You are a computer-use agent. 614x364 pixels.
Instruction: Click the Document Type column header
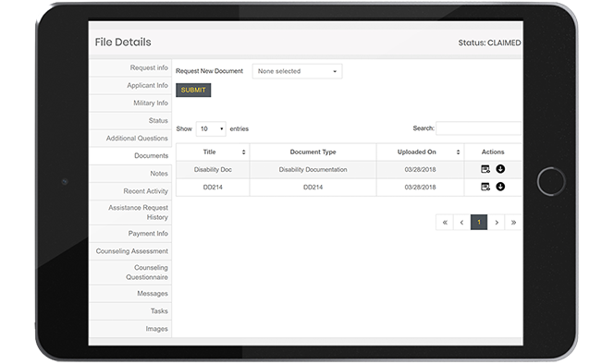click(313, 152)
